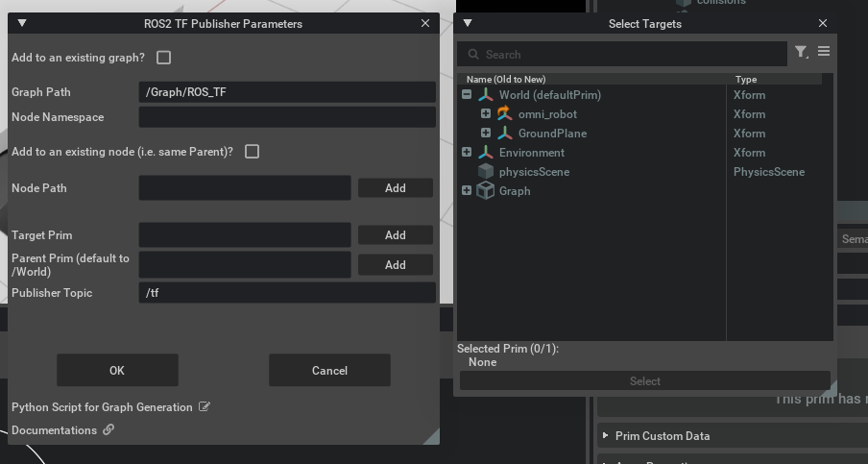The height and width of the screenshot is (464, 868).
Task: Collapse the Select Targets window triangle
Action: 468,23
